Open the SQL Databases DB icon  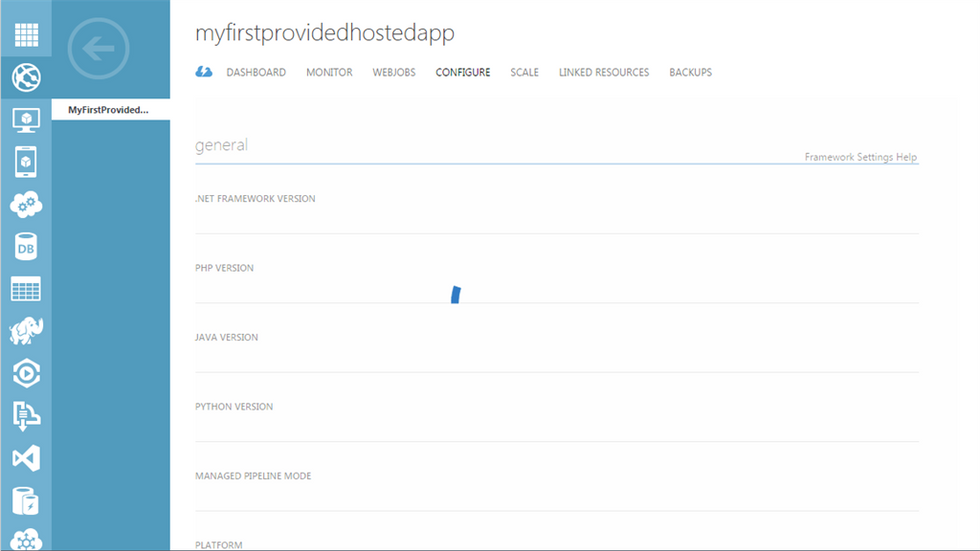26,247
